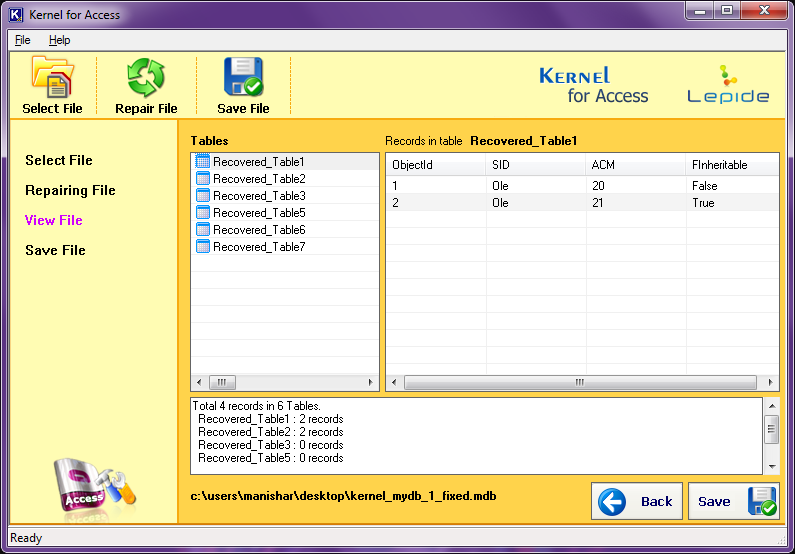
Task: Click the Ready status bar text
Action: [x=26, y=538]
